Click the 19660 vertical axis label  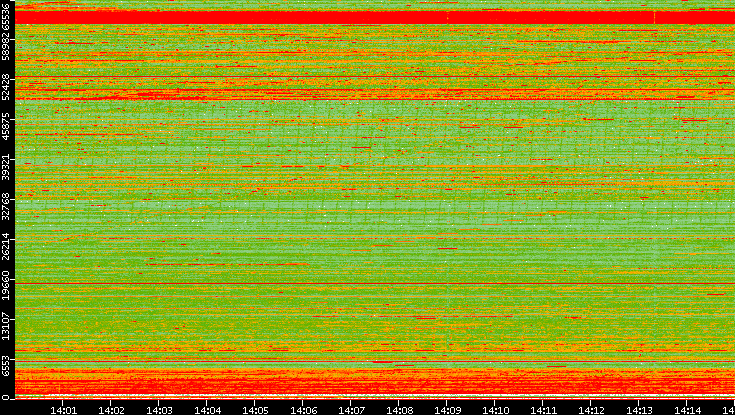(5, 286)
